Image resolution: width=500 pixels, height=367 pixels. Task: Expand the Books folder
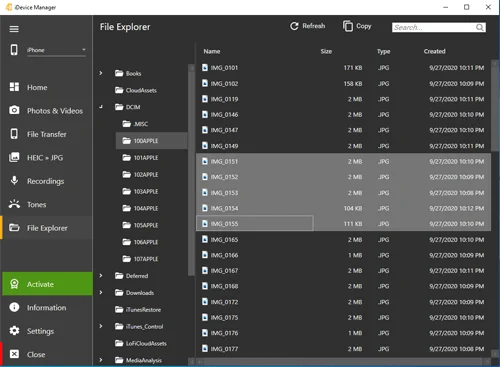click(101, 73)
